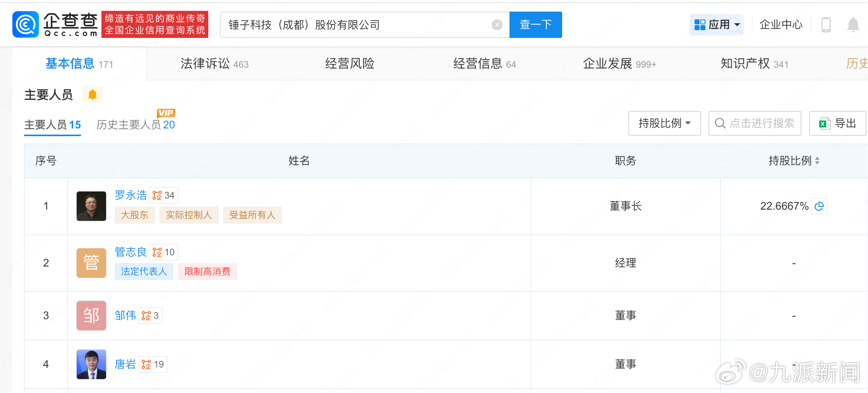868x393 pixels.
Task: Open the 应用 dropdown menu
Action: coord(717,25)
